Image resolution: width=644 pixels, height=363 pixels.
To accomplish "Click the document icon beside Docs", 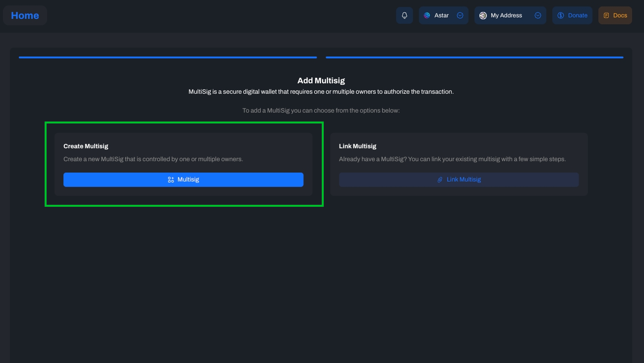I will click(606, 15).
